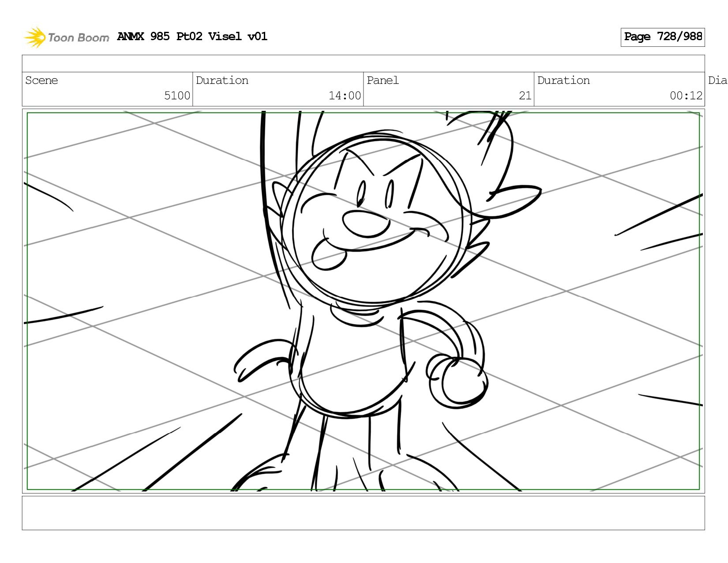728x563 pixels.
Task: Click the empty notes box below the panel
Action: pos(363,513)
